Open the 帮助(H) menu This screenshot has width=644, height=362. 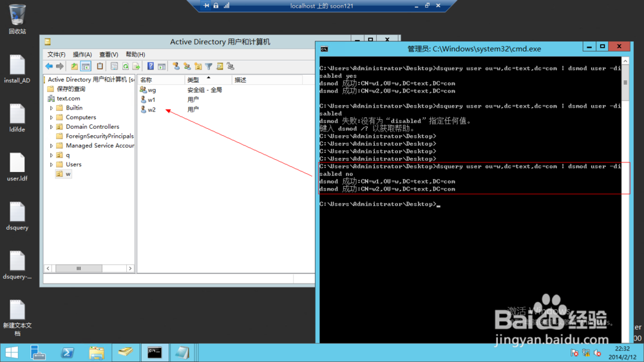(135, 54)
